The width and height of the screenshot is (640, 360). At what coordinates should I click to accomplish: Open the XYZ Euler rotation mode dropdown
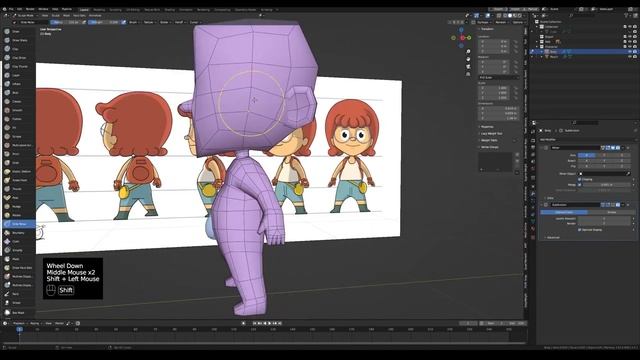click(499, 77)
